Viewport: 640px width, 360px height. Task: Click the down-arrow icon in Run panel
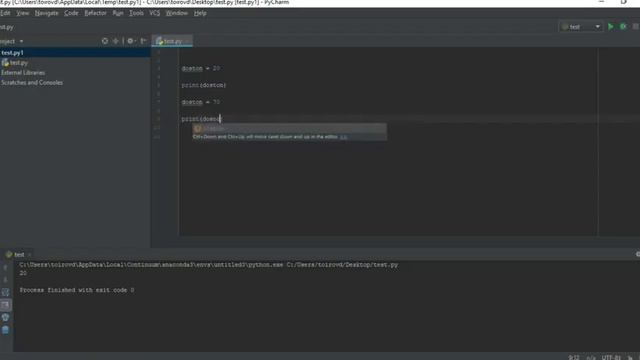[x=5, y=280]
